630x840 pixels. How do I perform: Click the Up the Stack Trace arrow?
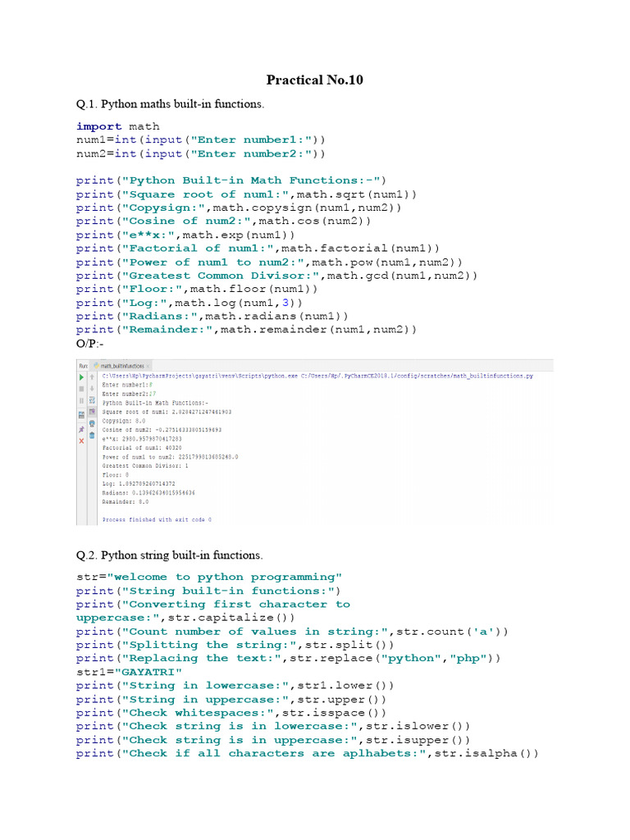(92, 377)
